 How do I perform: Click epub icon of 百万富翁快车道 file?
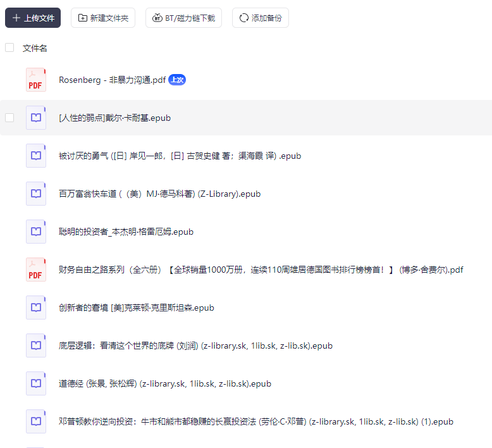(x=36, y=194)
